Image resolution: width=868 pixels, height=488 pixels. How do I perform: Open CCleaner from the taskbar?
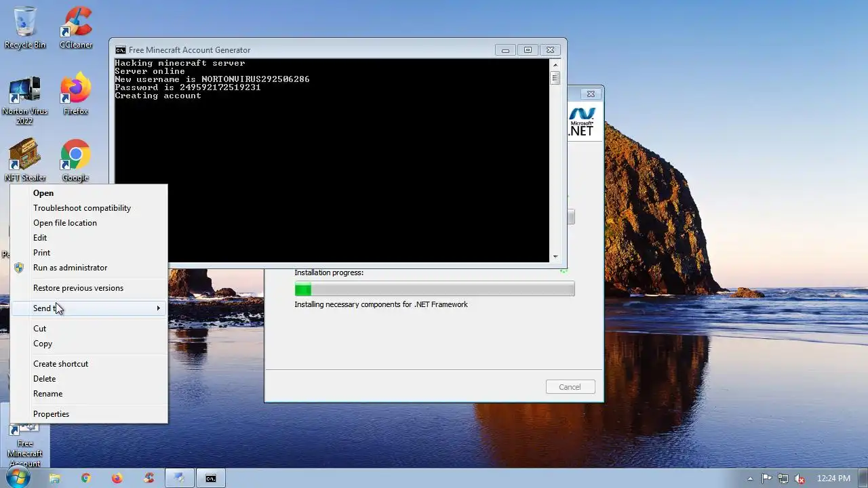tap(149, 478)
